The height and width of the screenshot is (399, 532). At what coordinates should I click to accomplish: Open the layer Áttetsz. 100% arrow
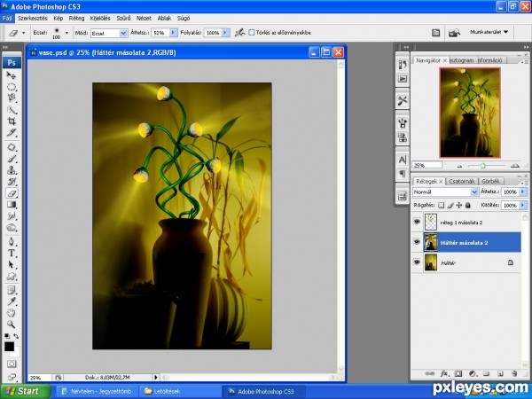pyautogui.click(x=523, y=192)
